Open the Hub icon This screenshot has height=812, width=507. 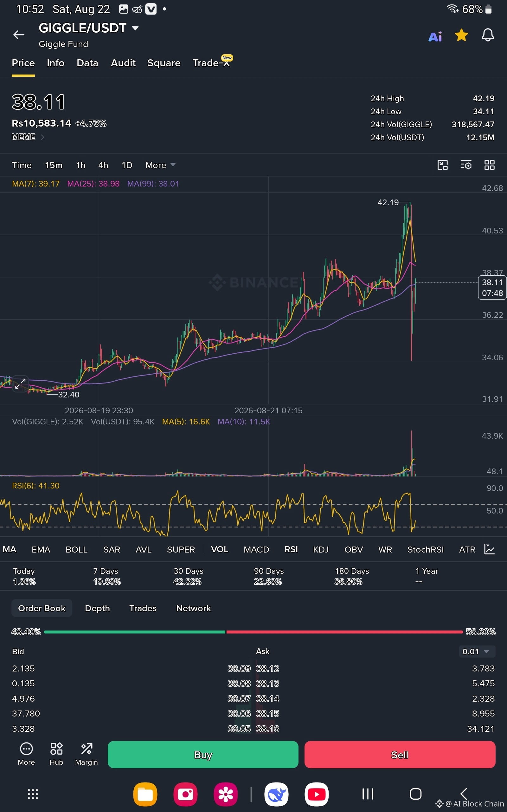(x=56, y=754)
